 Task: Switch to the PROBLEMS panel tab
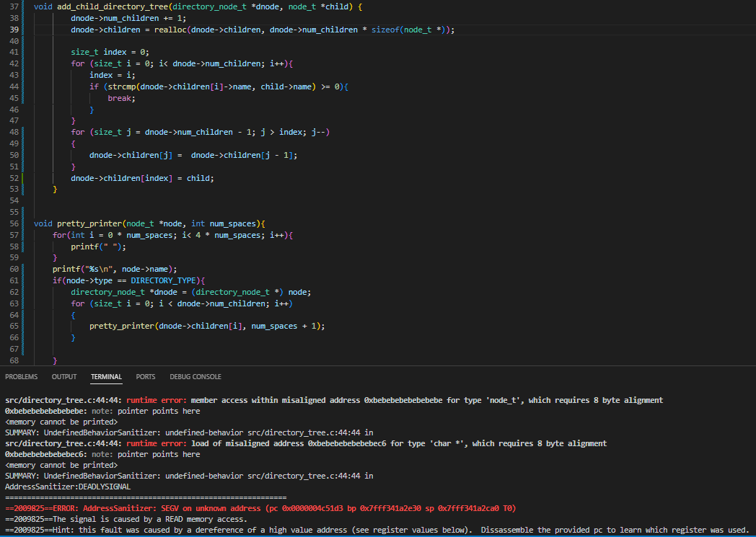click(x=21, y=377)
